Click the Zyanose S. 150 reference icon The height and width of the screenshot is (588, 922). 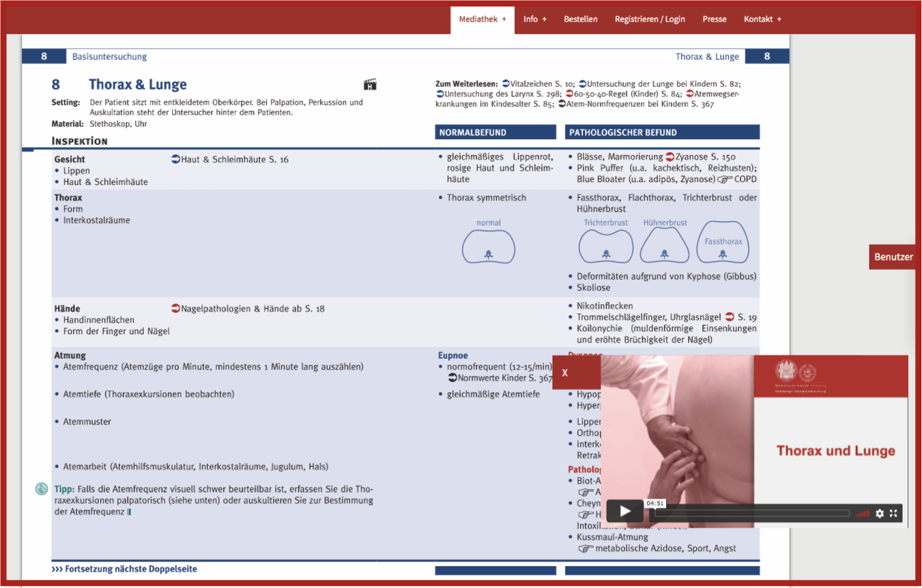(x=670, y=157)
